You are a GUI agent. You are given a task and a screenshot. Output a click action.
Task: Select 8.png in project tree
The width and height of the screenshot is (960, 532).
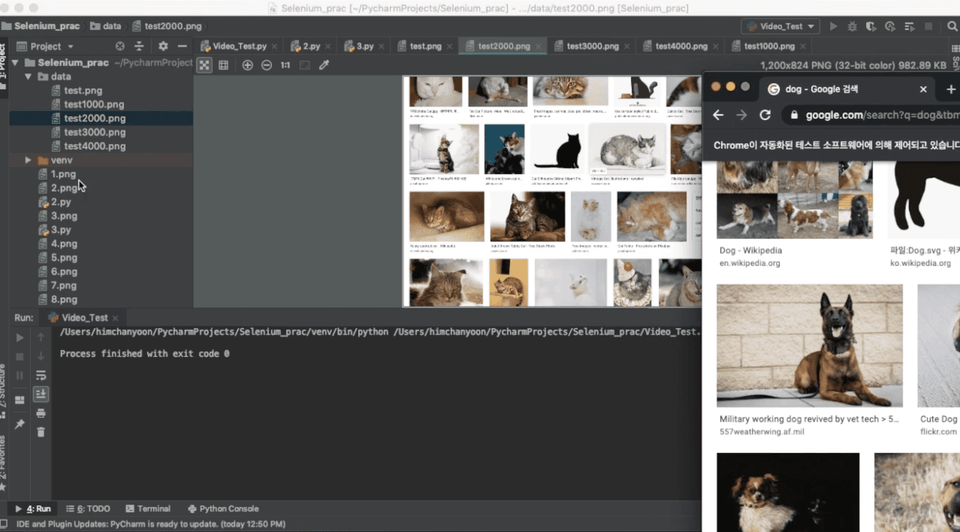click(x=64, y=299)
